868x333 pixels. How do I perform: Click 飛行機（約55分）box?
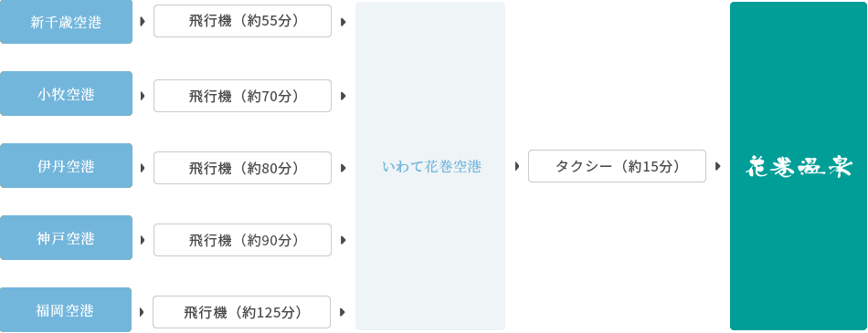coord(242,21)
